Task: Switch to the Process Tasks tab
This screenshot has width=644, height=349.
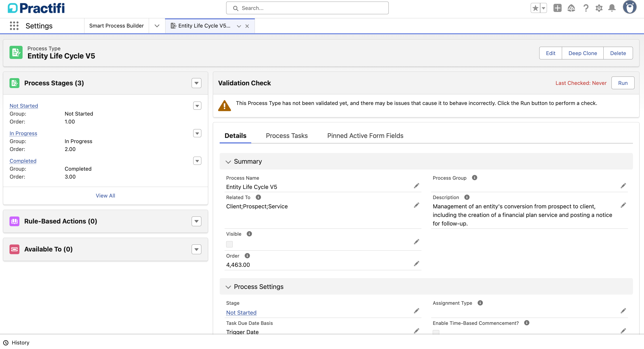Action: (x=287, y=135)
